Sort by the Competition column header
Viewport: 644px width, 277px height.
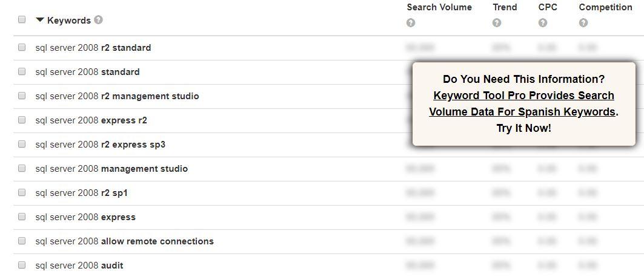click(605, 7)
